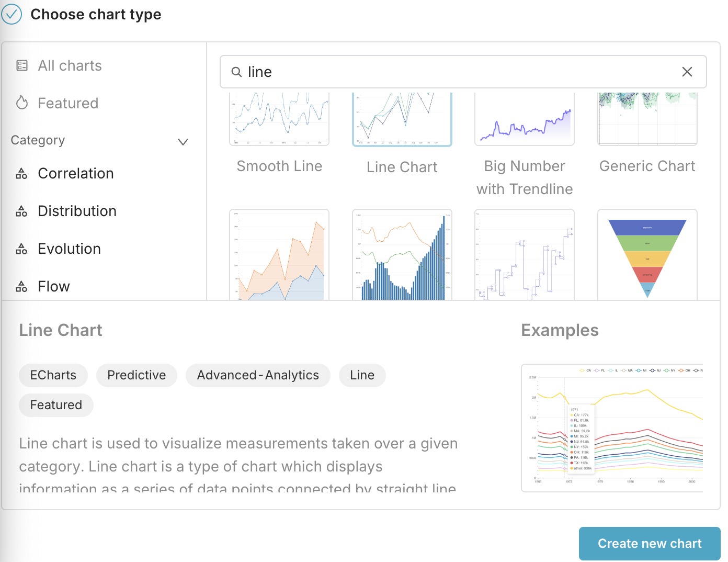Click the Distribution category shapes icon
This screenshot has width=728, height=562.
click(21, 211)
